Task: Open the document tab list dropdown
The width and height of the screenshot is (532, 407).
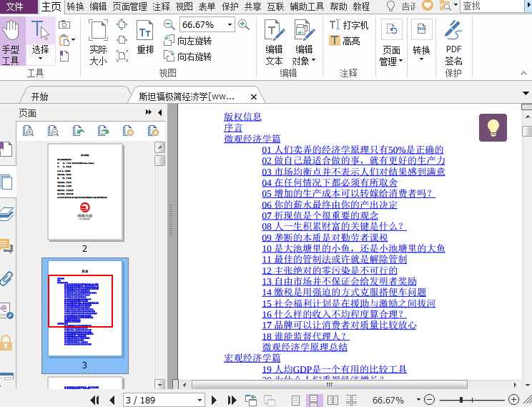Action: click(526, 94)
